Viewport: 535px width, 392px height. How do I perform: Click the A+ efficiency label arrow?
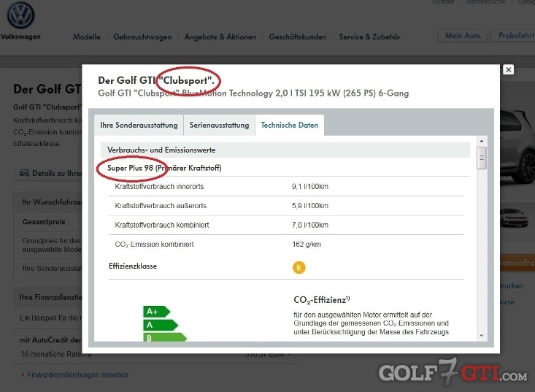(156, 312)
